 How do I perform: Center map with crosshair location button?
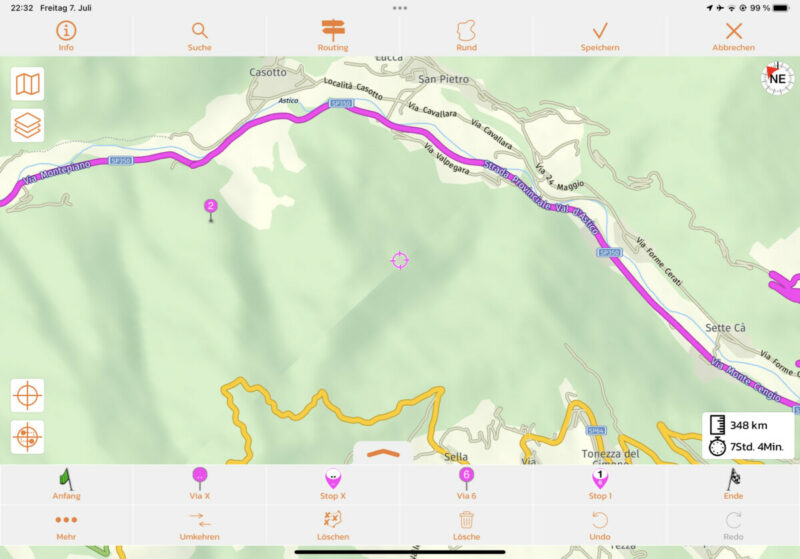(28, 395)
